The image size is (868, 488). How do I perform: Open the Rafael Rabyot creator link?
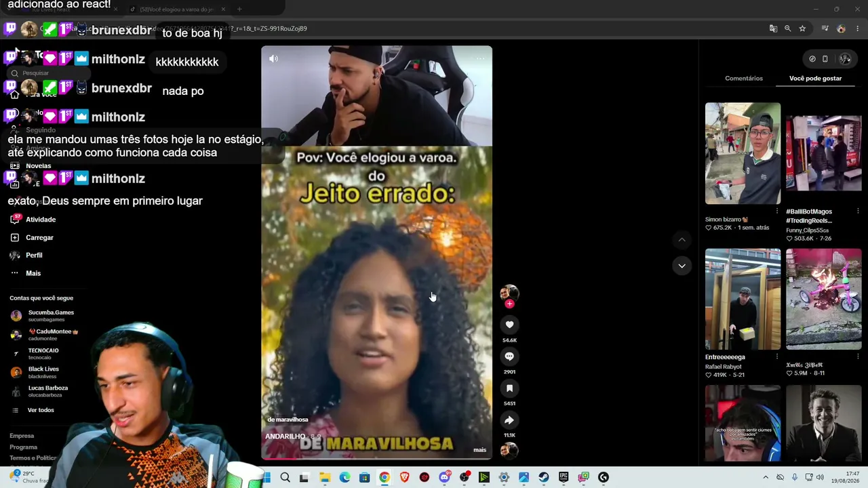click(723, 367)
